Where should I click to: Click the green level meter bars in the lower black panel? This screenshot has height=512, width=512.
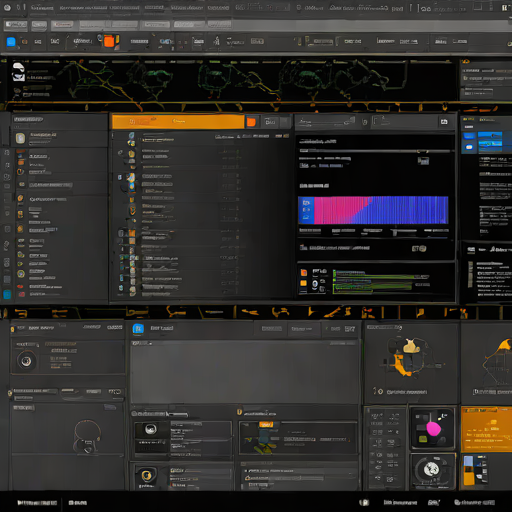[372, 282]
